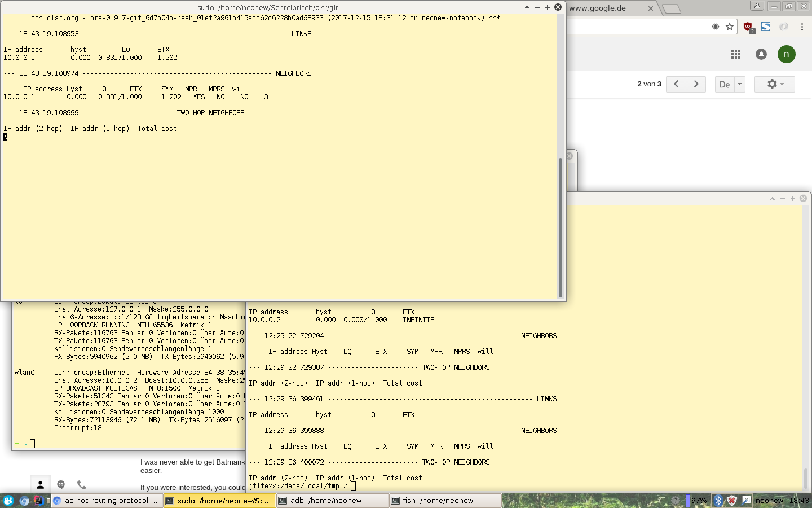
Task: Open Hangouts conversations quote icon
Action: pyautogui.click(x=61, y=485)
